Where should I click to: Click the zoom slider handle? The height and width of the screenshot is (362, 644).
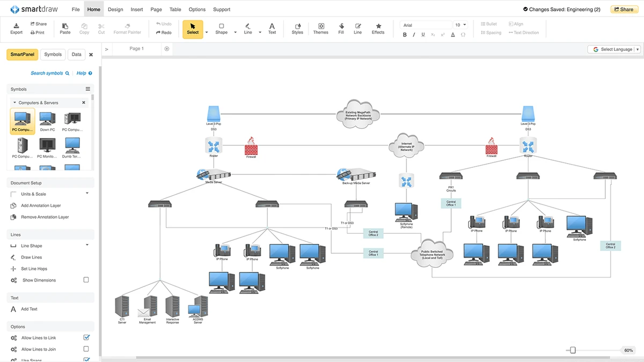573,350
